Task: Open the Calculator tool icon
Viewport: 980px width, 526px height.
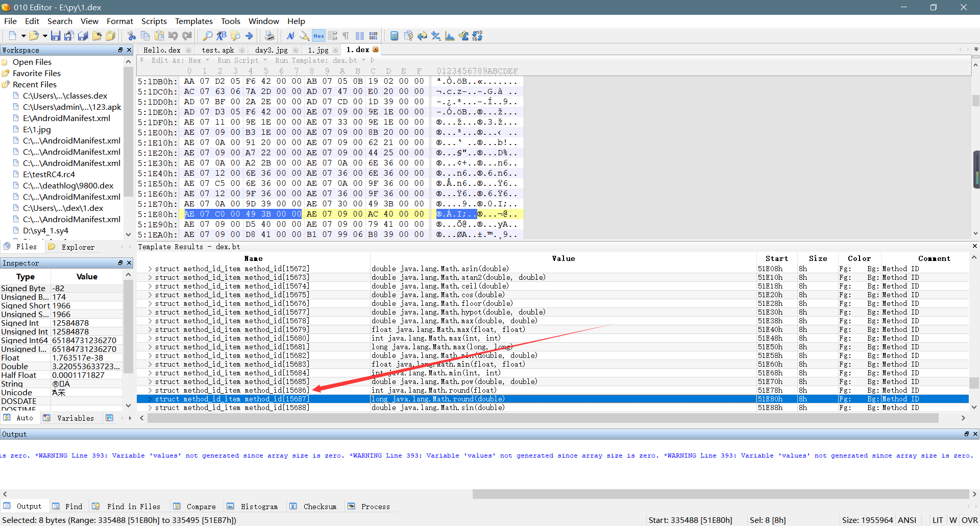Action: pos(394,36)
